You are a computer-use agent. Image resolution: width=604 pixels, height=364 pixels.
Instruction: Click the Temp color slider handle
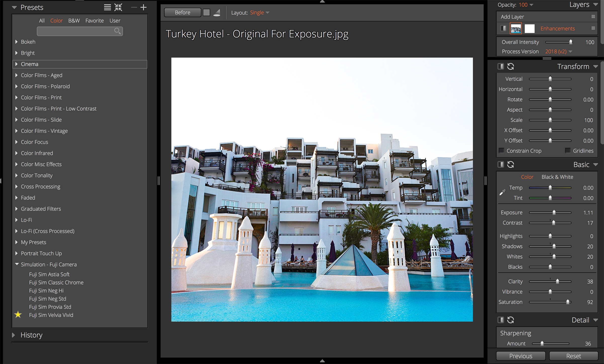[550, 188]
